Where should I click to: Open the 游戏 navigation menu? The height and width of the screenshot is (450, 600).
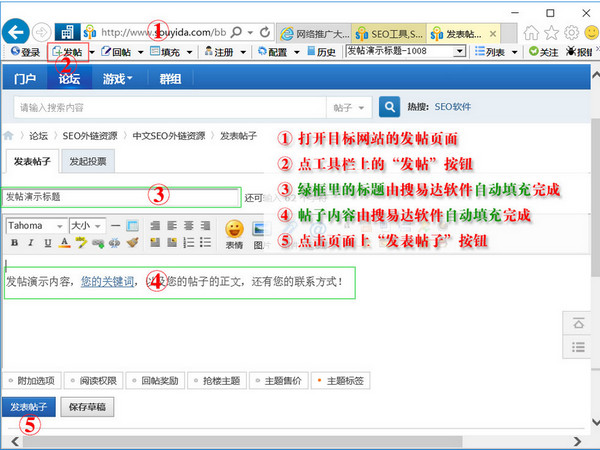[x=117, y=79]
